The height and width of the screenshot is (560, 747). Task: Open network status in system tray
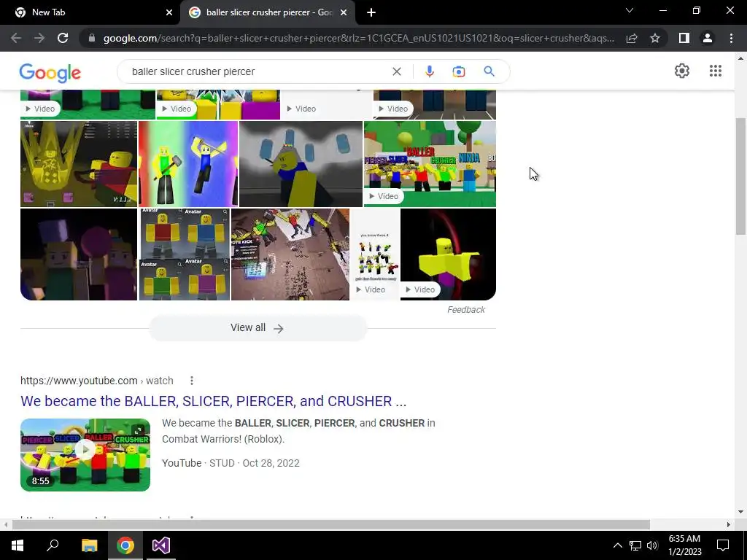[x=635, y=545]
